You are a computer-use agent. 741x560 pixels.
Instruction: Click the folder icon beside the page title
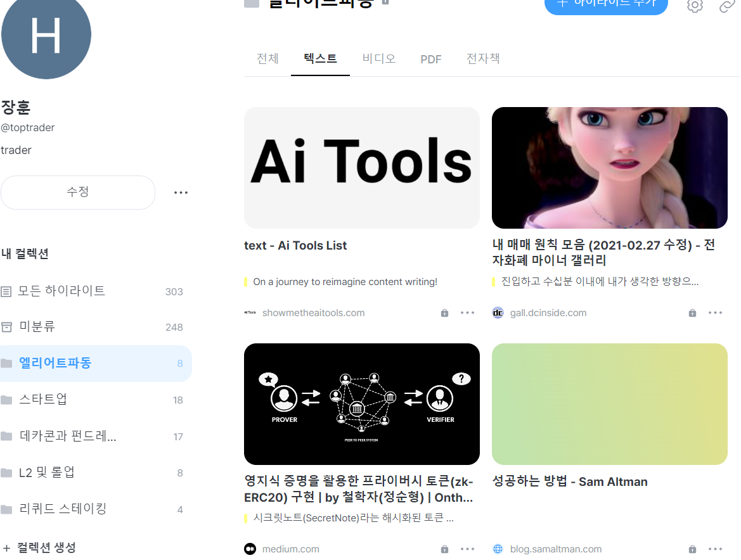tap(252, 3)
